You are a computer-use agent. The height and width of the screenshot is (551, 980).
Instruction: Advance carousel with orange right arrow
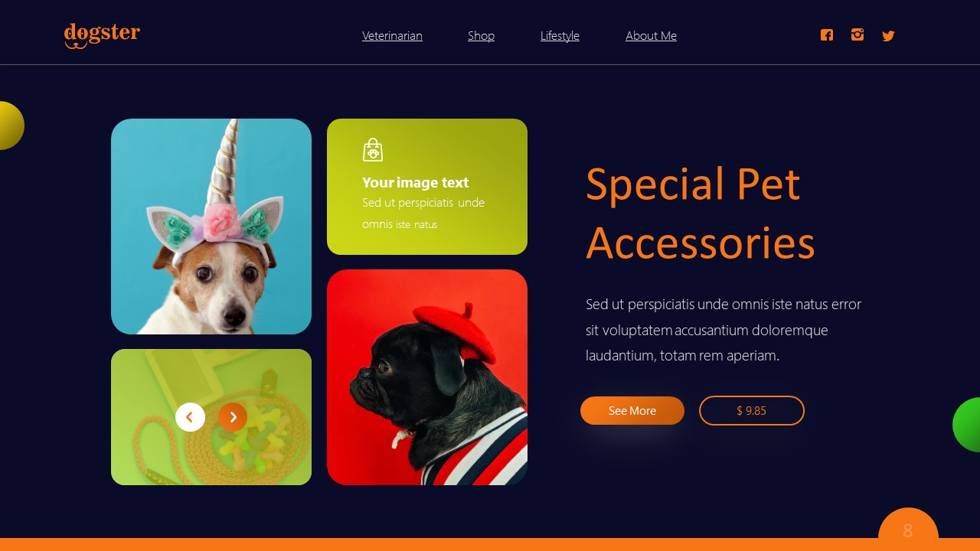(233, 417)
